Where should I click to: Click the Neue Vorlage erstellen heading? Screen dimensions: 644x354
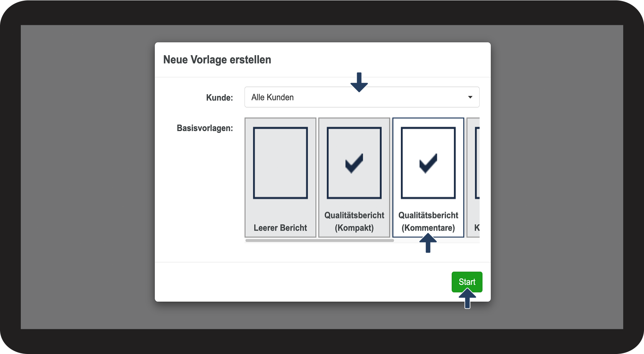tap(217, 59)
